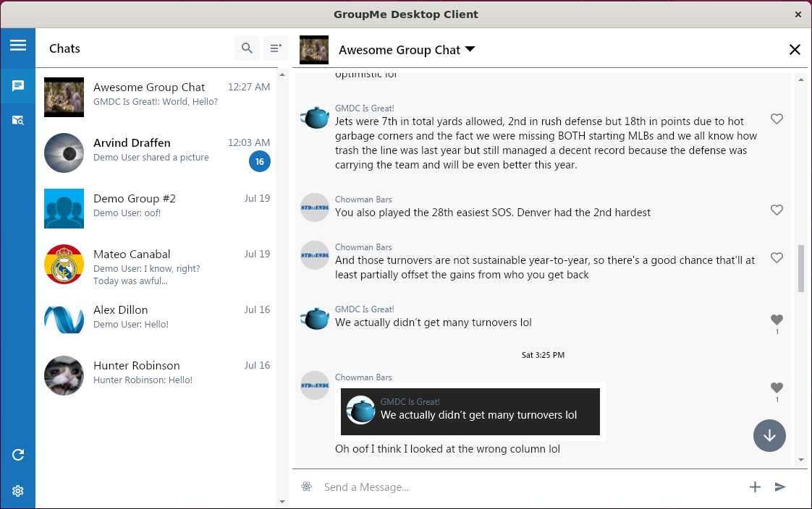Open settings via the gear icon

coord(17,491)
